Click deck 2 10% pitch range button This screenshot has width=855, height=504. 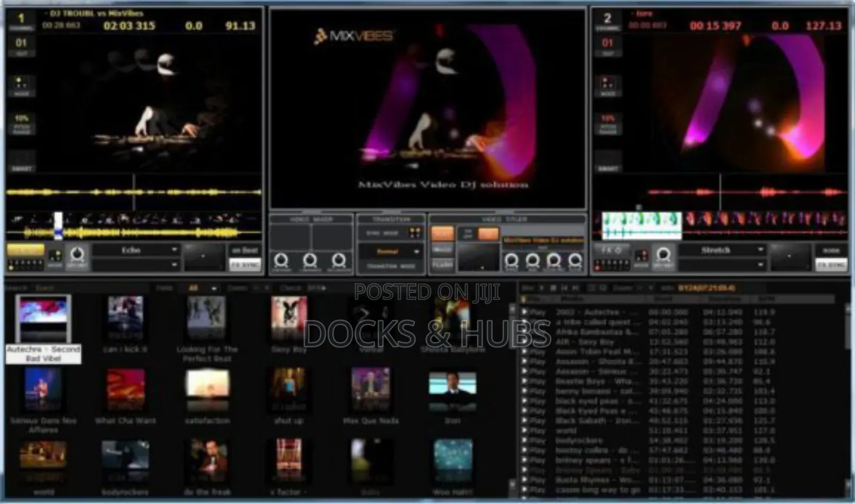608,123
